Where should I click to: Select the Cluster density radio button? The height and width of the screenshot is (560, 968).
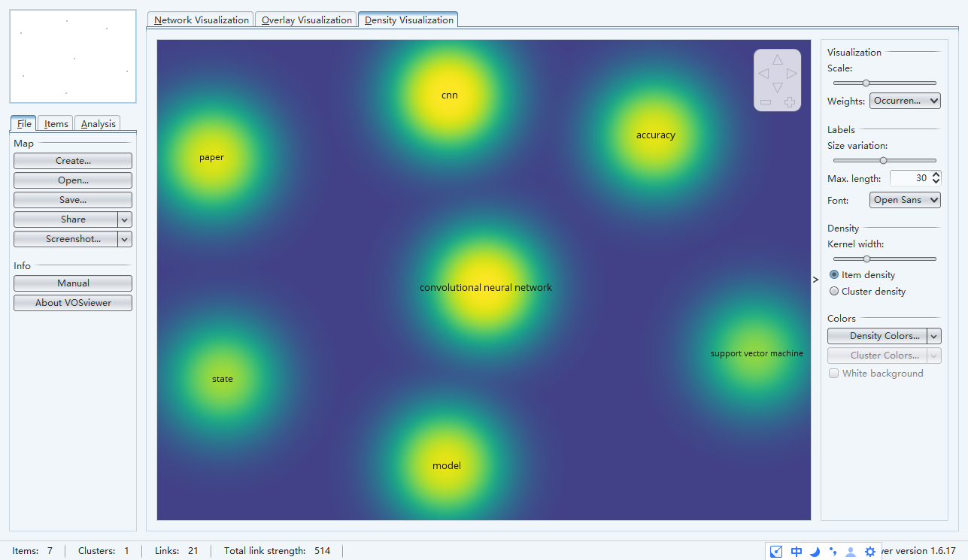pos(833,291)
